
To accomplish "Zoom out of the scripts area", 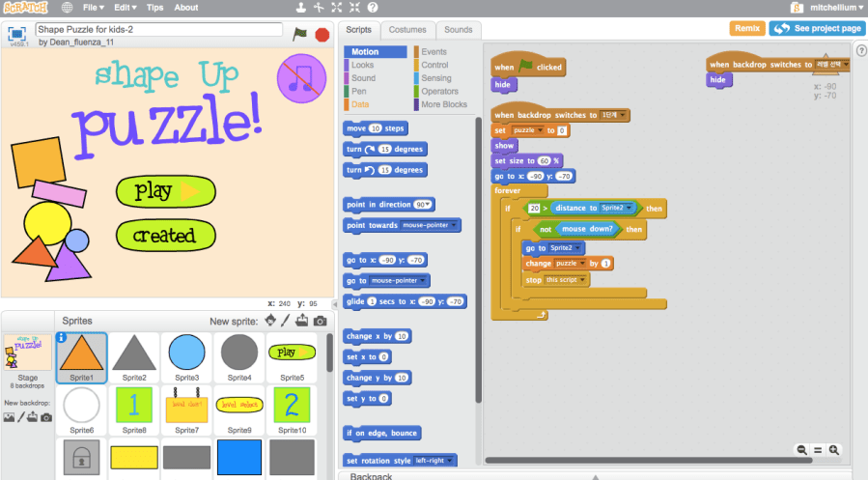I will 801,450.
